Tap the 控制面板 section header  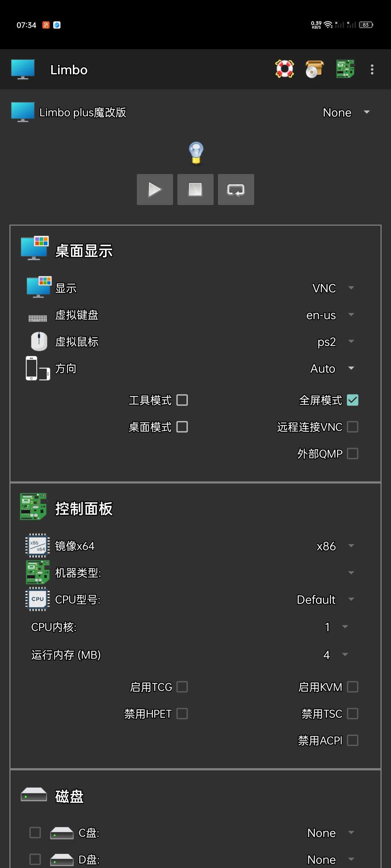84,509
